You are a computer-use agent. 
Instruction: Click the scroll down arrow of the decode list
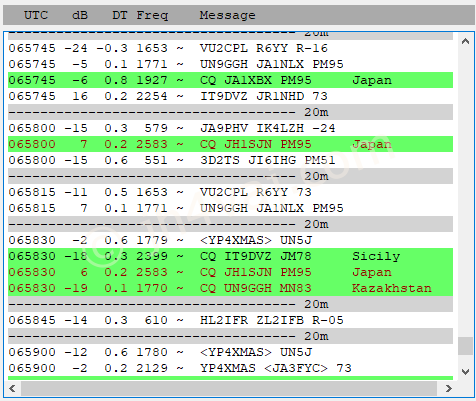pyautogui.click(x=465, y=371)
